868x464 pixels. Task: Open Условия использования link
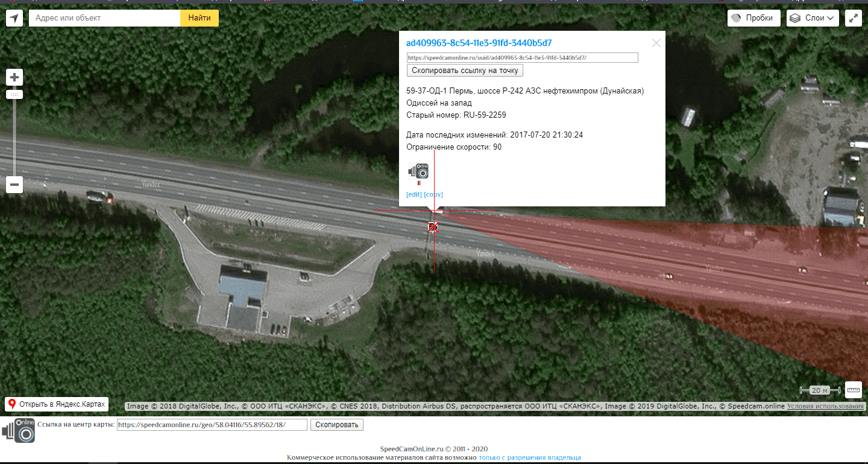point(825,406)
